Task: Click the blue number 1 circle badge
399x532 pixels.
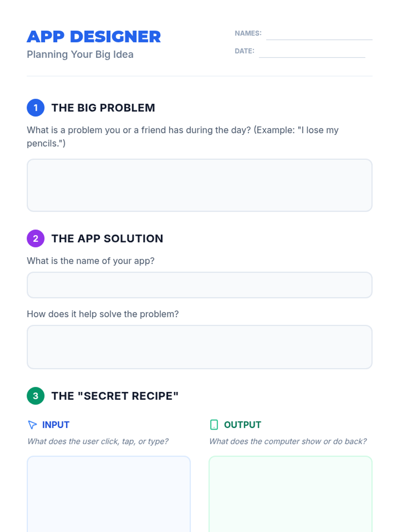Action: coord(36,108)
